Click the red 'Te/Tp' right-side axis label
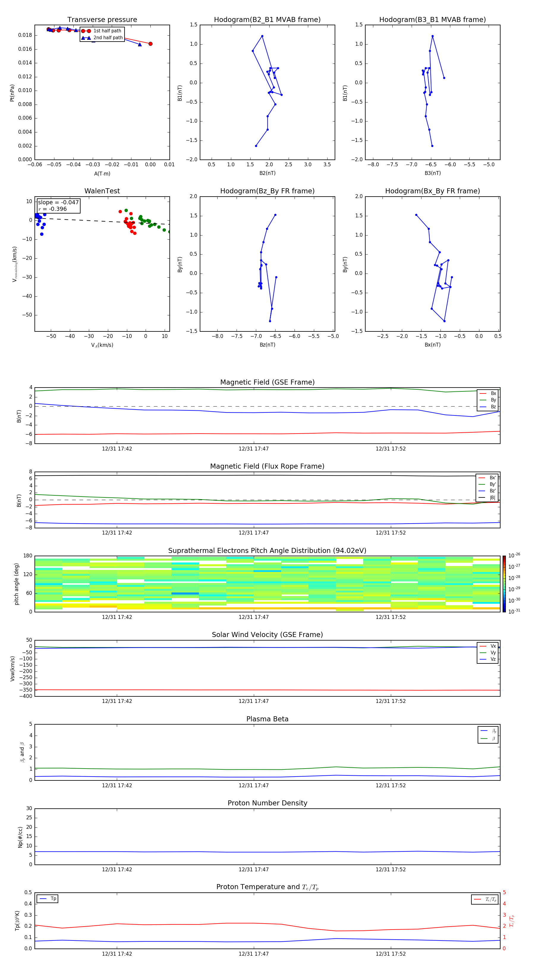Screen dimensions: 535x980 [x=512, y=921]
